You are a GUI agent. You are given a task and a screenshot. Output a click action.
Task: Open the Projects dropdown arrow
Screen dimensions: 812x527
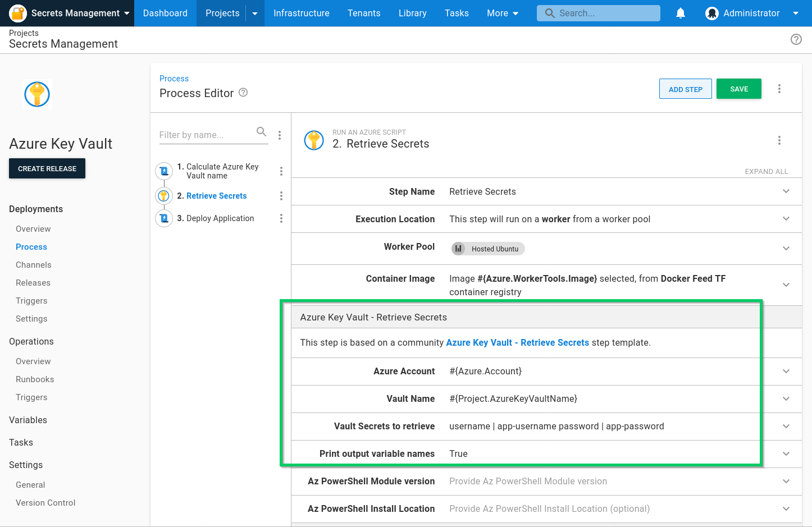[x=254, y=12]
